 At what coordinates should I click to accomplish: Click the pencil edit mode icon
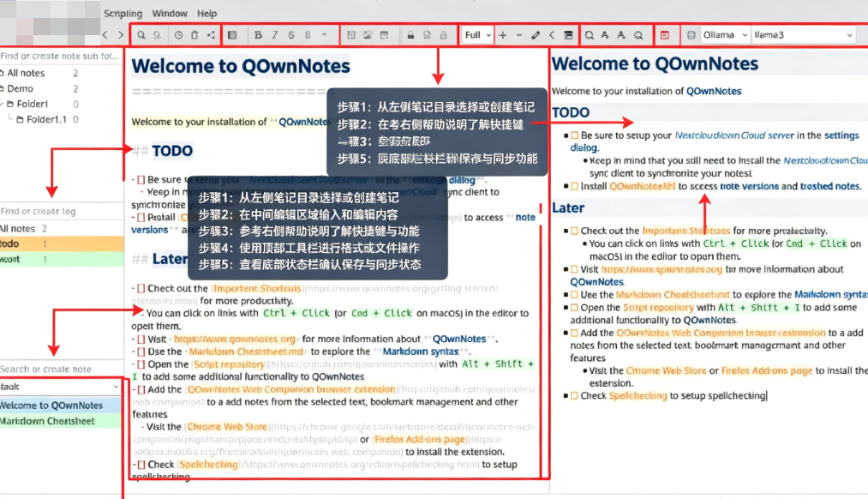(x=536, y=35)
